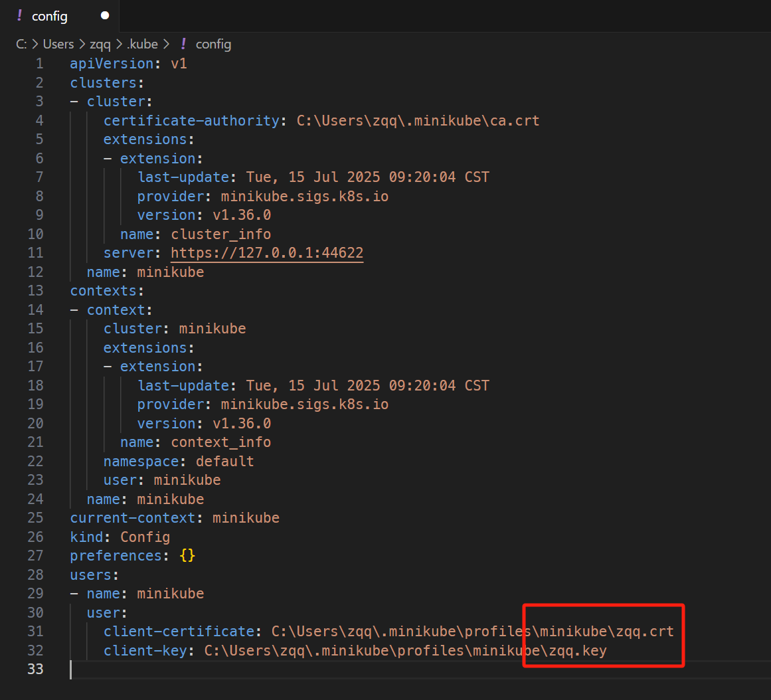Click the 'default' namespace value
This screenshot has height=700, width=771.
coord(224,461)
